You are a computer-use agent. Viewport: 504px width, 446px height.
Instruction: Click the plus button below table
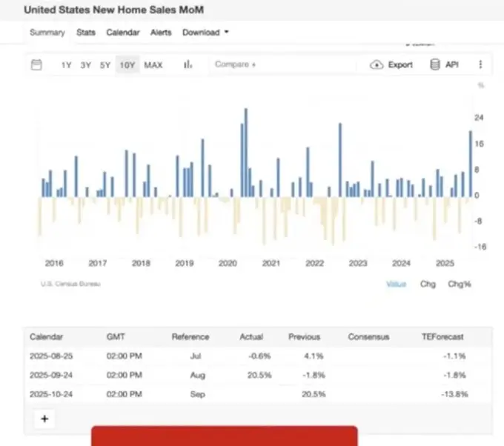(x=44, y=419)
